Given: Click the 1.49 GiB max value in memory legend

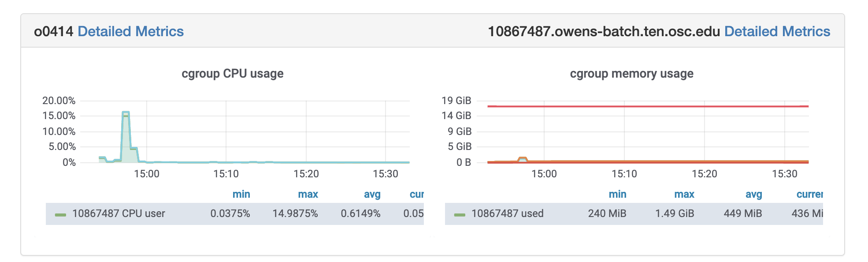Looking at the screenshot, I should [x=674, y=213].
